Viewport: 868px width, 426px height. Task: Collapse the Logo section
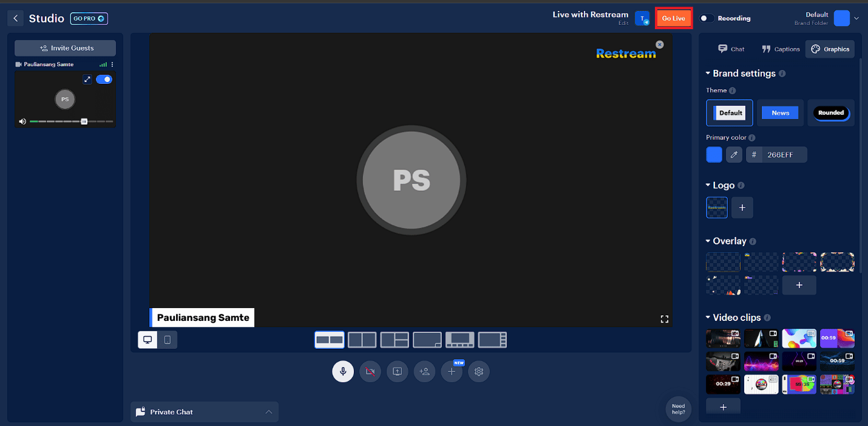(708, 185)
